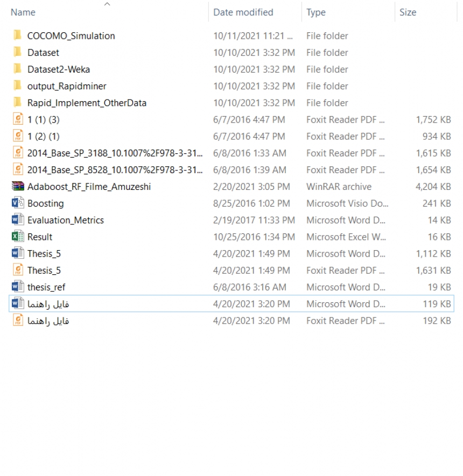Click the Dataset2-Weka folder icon
The width and height of the screenshot is (463, 476).
click(18, 69)
